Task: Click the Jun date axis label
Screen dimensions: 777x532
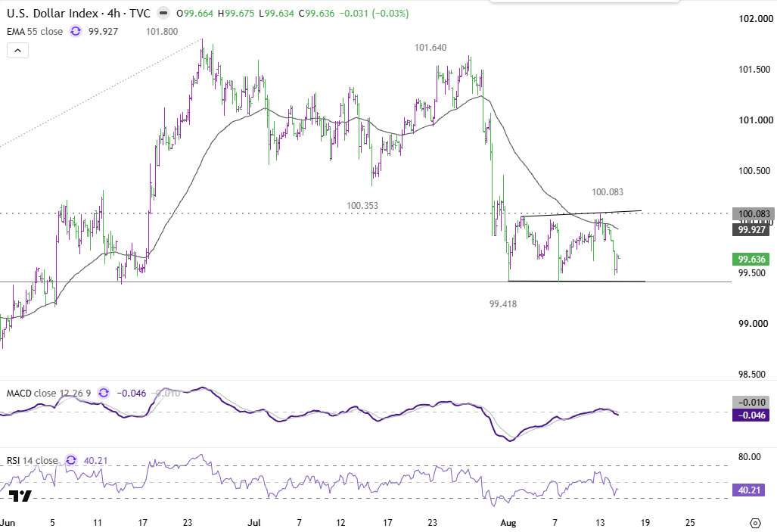Action: click(8, 523)
